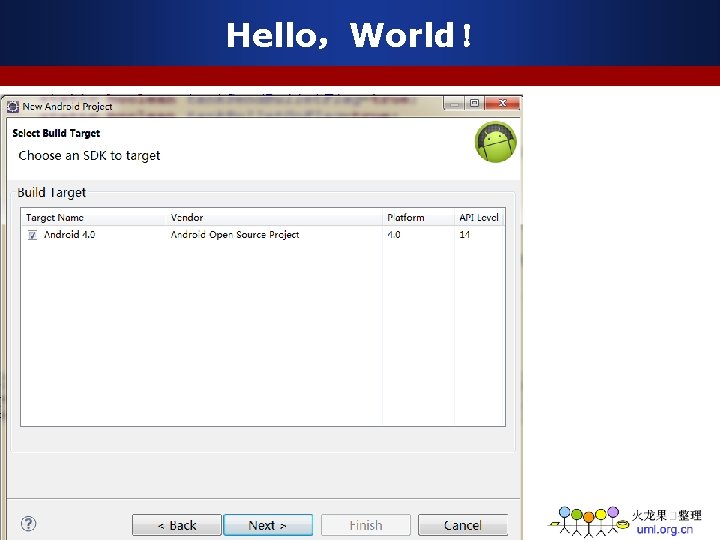Go to the previous step with Back
The height and width of the screenshot is (540, 720).
tap(177, 525)
